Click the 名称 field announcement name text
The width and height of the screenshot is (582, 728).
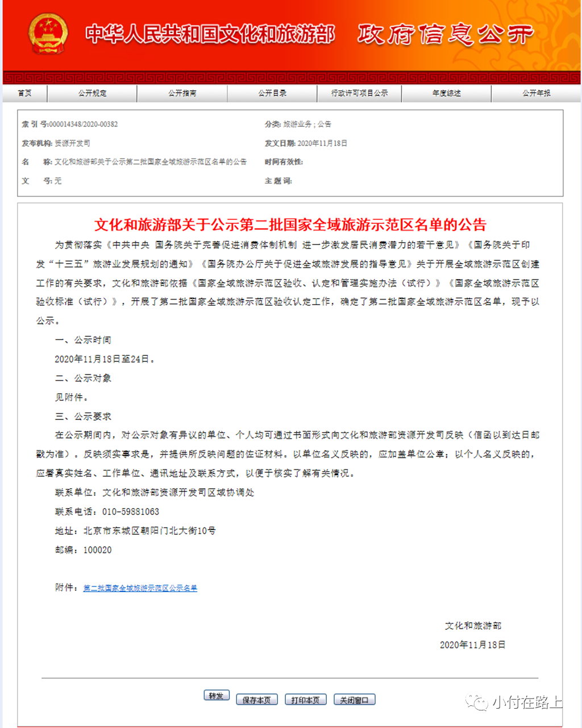pyautogui.click(x=151, y=162)
